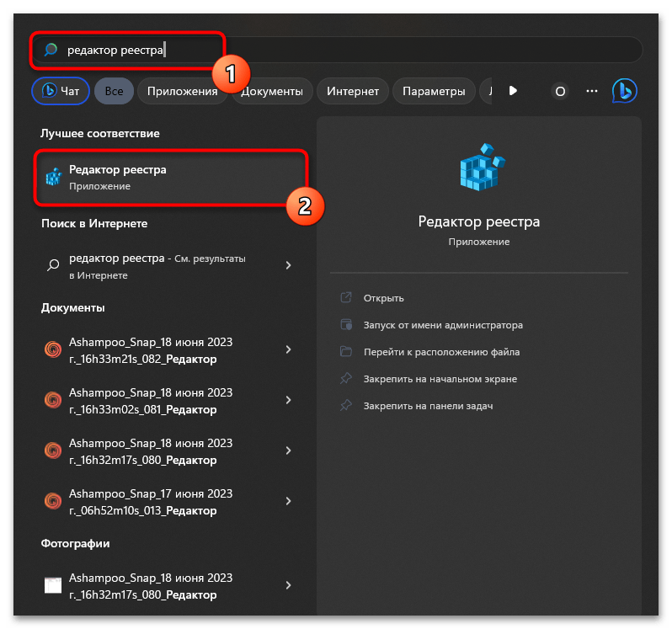The height and width of the screenshot is (629, 672).
Task: Click large Registry Editor icon in preview pane
Action: [x=483, y=167]
